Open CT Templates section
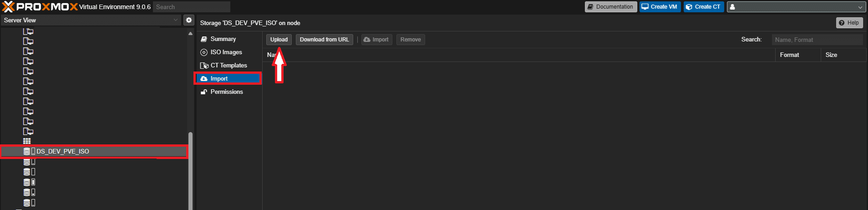This screenshot has height=210, width=868. click(x=228, y=66)
